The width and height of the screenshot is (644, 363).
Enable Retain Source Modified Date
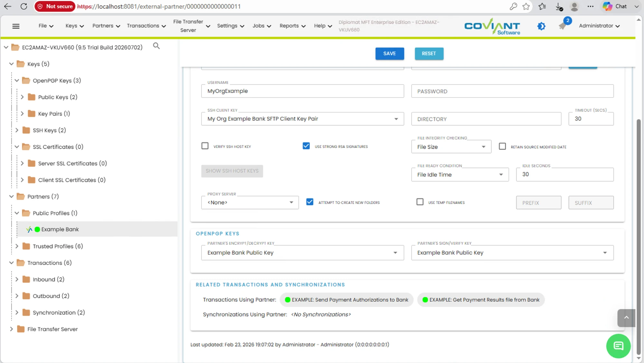[x=502, y=146]
